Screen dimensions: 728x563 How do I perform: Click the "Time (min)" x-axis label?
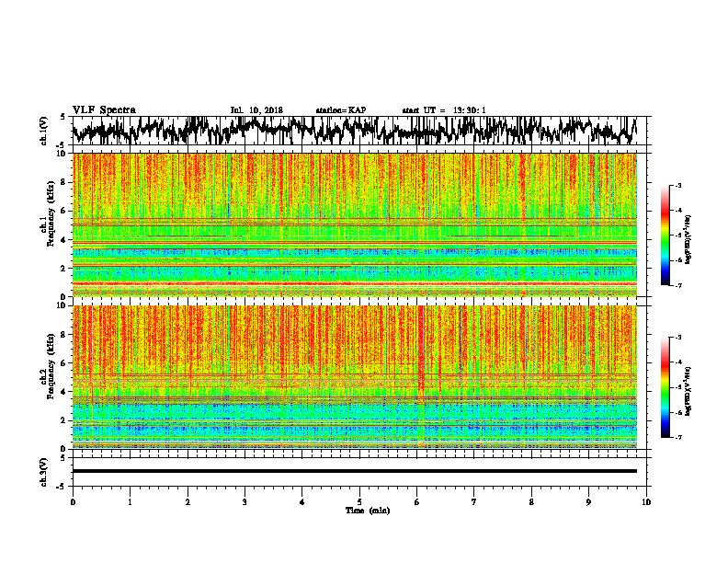pos(368,511)
